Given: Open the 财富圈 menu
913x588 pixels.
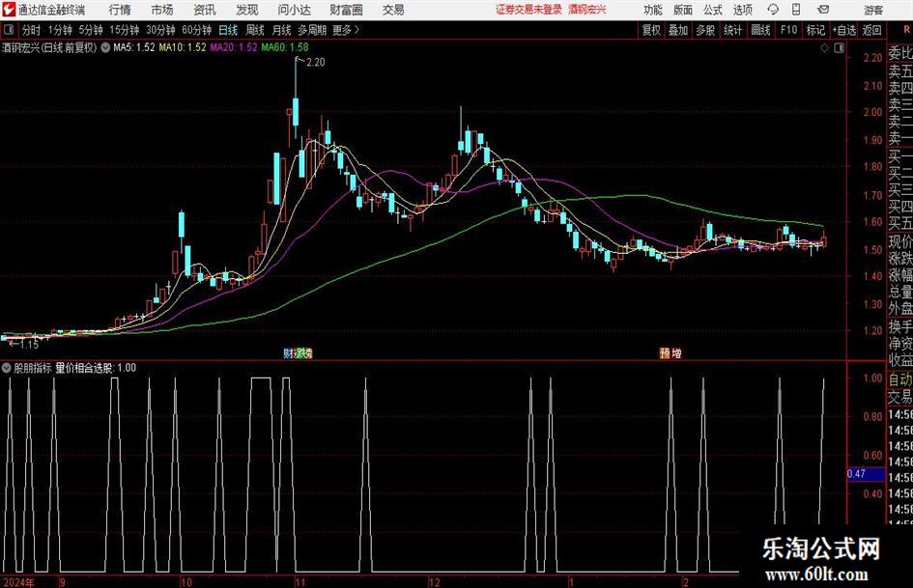Looking at the screenshot, I should coord(346,10).
